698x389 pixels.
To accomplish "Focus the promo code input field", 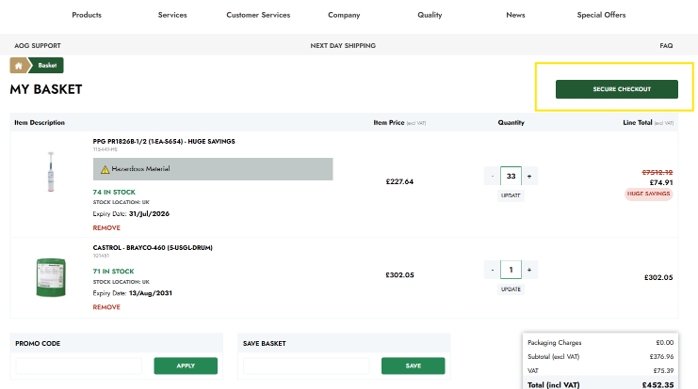I will 79,366.
